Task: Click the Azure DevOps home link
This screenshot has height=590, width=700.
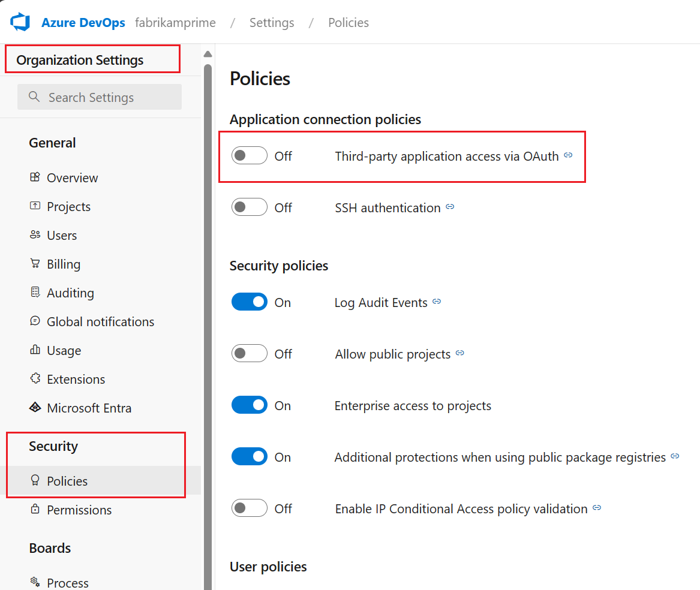Action: coord(83,22)
